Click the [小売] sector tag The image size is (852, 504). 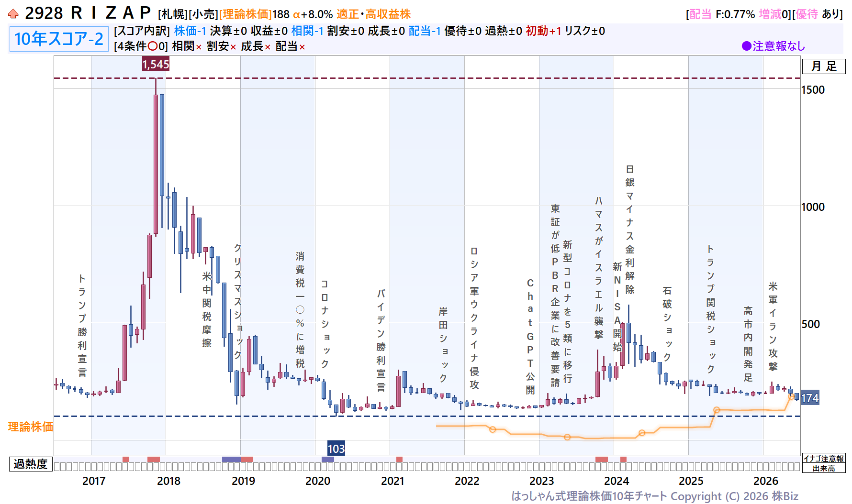(203, 14)
